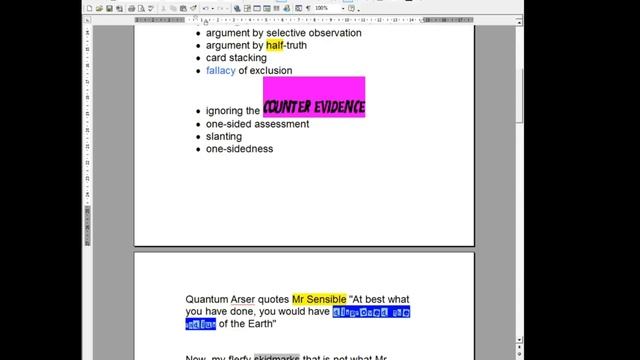
Task: Open the Tables and Borders toolbar
Action: pos(247,8)
